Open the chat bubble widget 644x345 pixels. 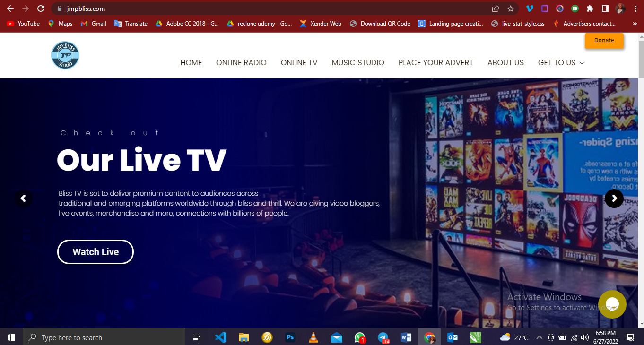point(612,304)
